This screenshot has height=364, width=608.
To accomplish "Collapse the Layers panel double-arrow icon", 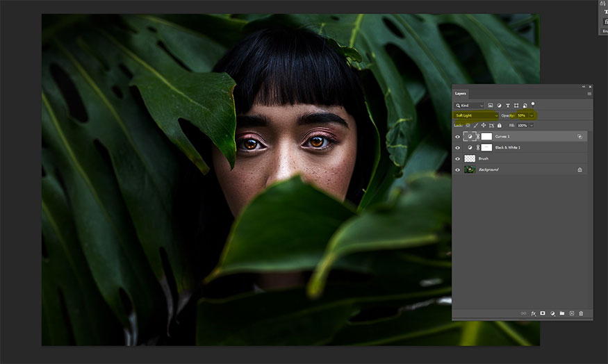I will click(584, 87).
